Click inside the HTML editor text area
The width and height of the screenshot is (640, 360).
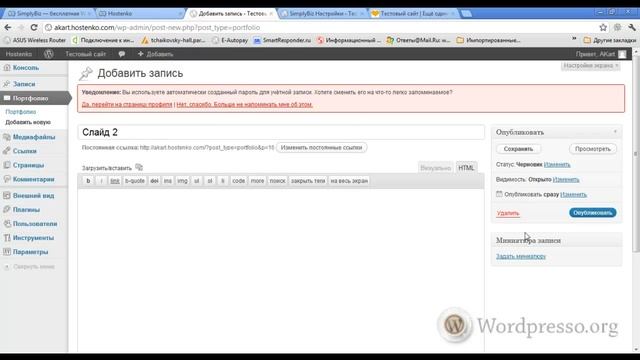pyautogui.click(x=281, y=269)
